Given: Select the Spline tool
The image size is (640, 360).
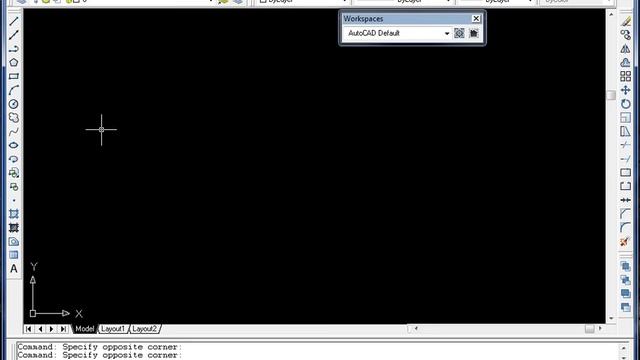Looking at the screenshot, I should [13, 131].
